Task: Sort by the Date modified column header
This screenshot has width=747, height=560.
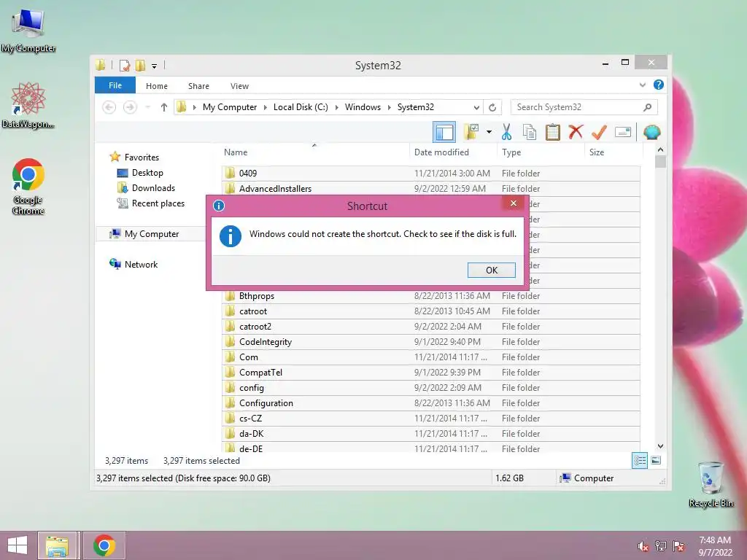Action: tap(452, 152)
